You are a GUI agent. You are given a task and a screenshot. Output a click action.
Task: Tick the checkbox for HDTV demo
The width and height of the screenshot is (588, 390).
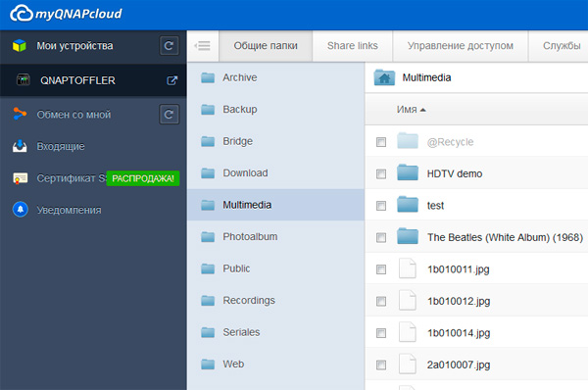click(x=381, y=173)
